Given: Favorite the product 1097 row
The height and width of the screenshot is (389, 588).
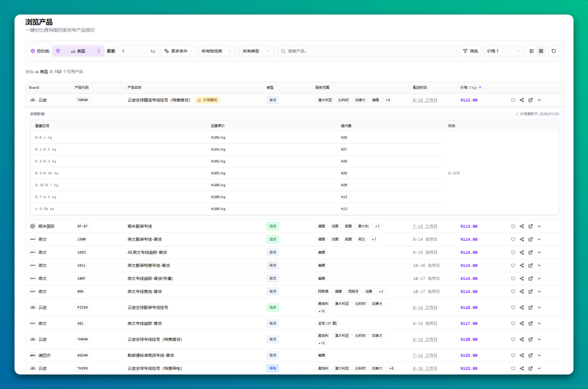Looking at the screenshot, I should [x=513, y=279].
